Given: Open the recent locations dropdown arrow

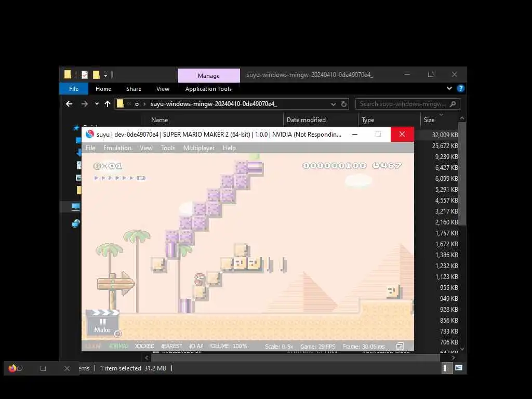Looking at the screenshot, I should coord(97,104).
